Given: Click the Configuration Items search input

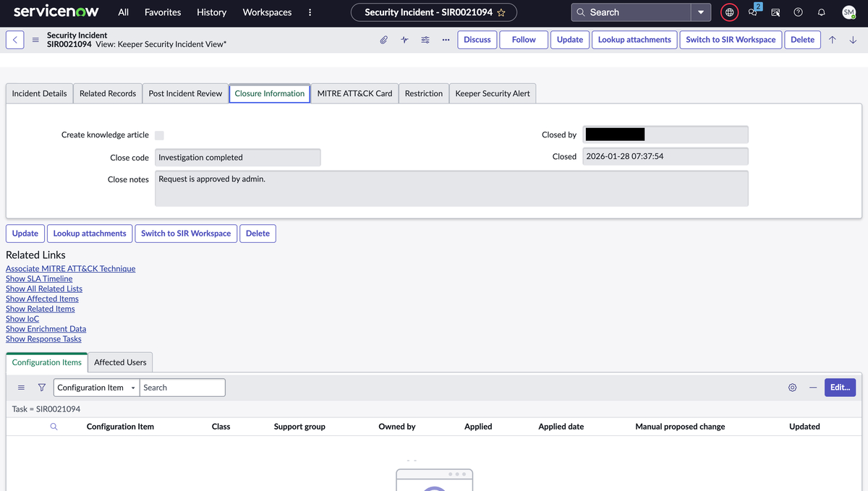Looking at the screenshot, I should point(182,388).
